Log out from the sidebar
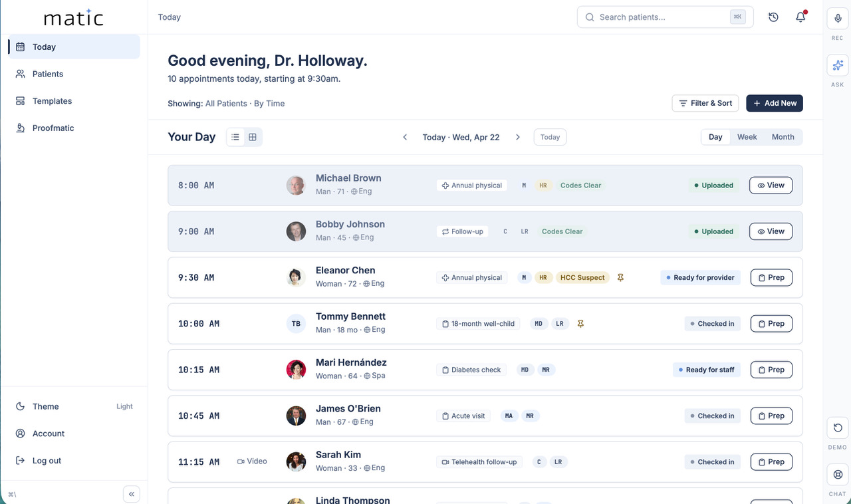851x504 pixels. click(74, 460)
